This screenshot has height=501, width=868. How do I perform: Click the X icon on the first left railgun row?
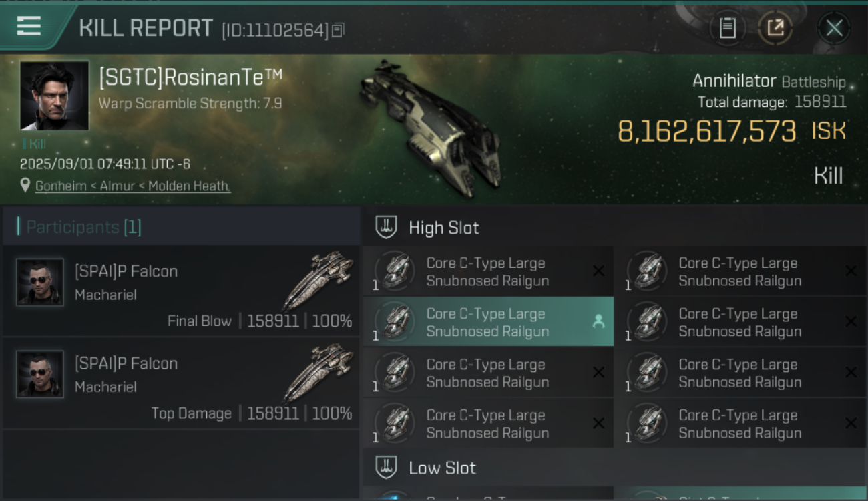[598, 271]
